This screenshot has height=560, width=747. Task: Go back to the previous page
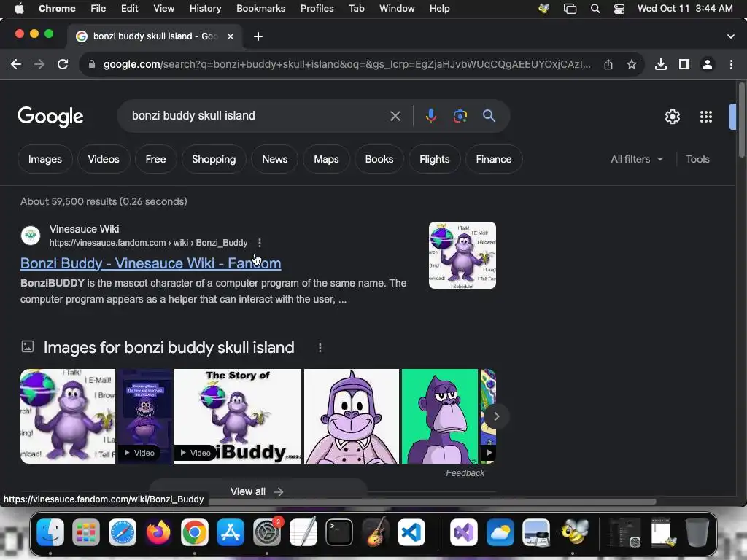click(16, 64)
